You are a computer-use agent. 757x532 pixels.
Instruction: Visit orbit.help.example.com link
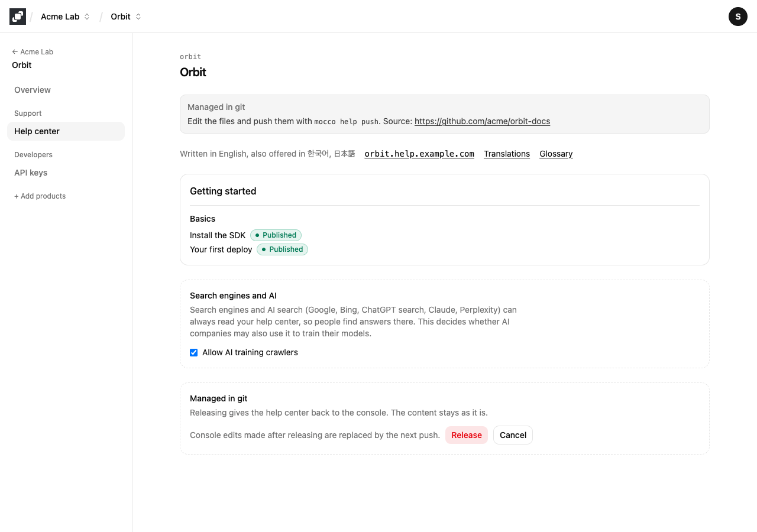point(419,154)
